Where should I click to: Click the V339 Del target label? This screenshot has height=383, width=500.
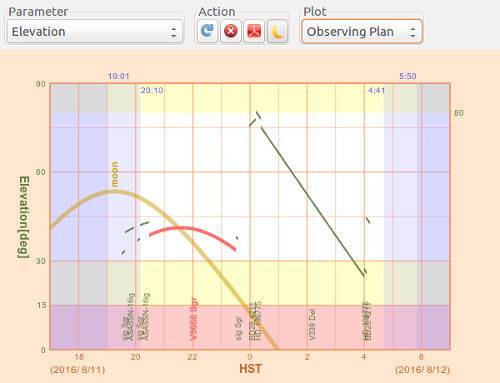(x=312, y=325)
